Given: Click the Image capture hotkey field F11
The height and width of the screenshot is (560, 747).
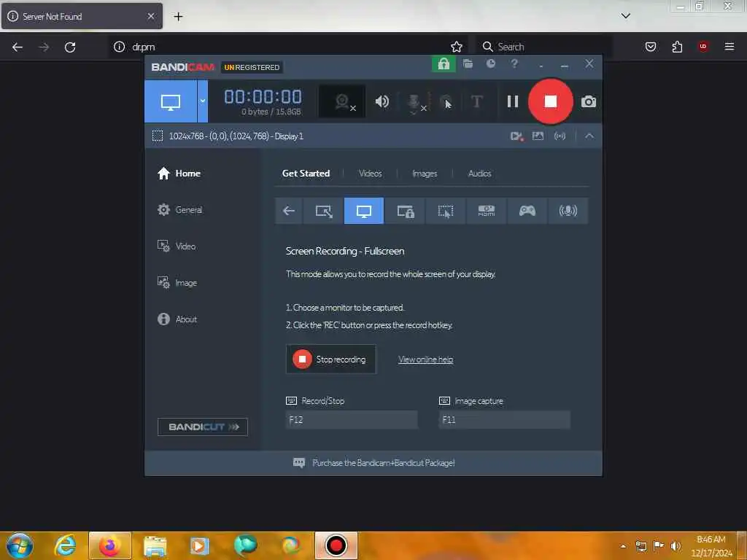Looking at the screenshot, I should pos(504,419).
